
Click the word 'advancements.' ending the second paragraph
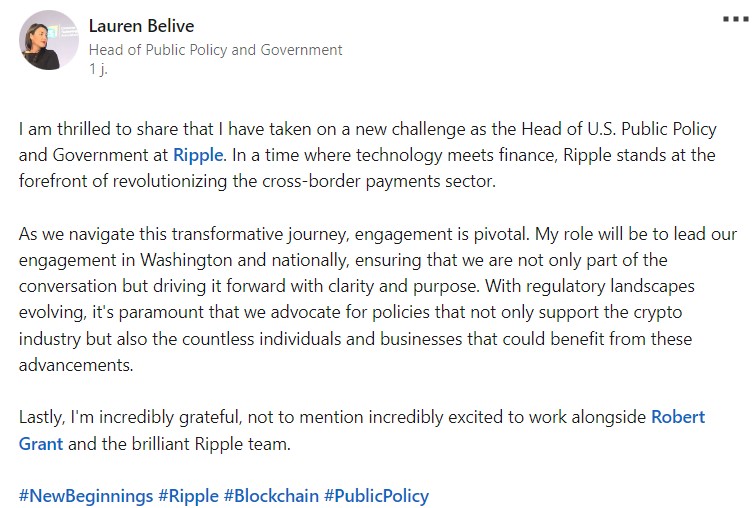(x=76, y=365)
